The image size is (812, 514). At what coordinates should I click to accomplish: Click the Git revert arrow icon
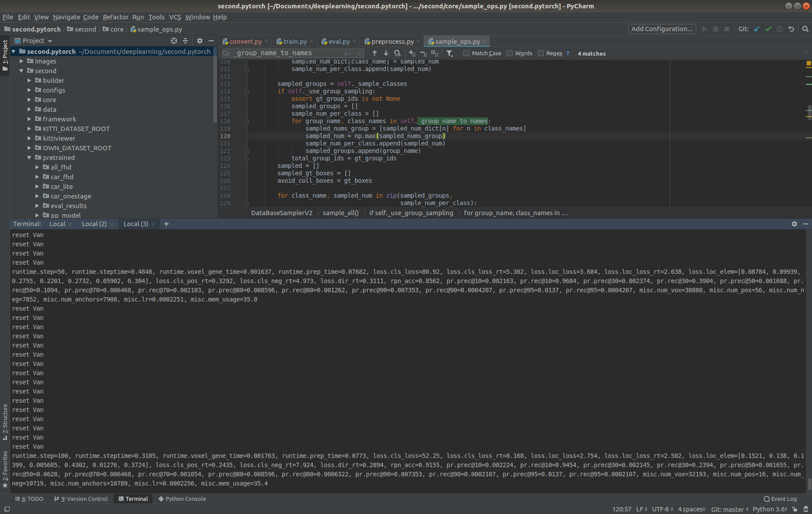coord(791,29)
